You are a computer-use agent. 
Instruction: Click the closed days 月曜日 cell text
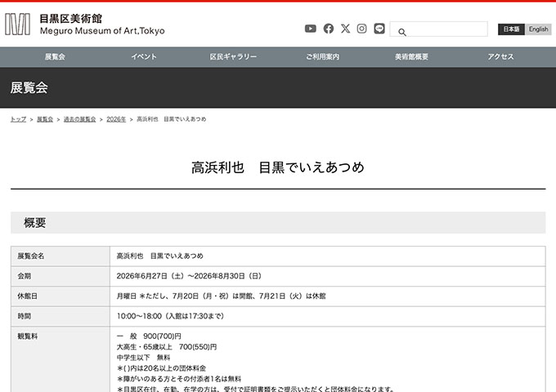(221, 296)
